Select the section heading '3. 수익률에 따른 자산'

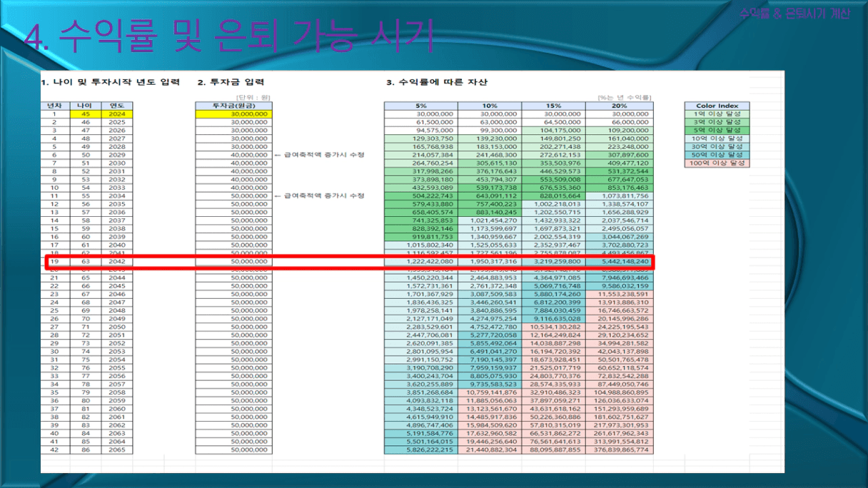[437, 83]
